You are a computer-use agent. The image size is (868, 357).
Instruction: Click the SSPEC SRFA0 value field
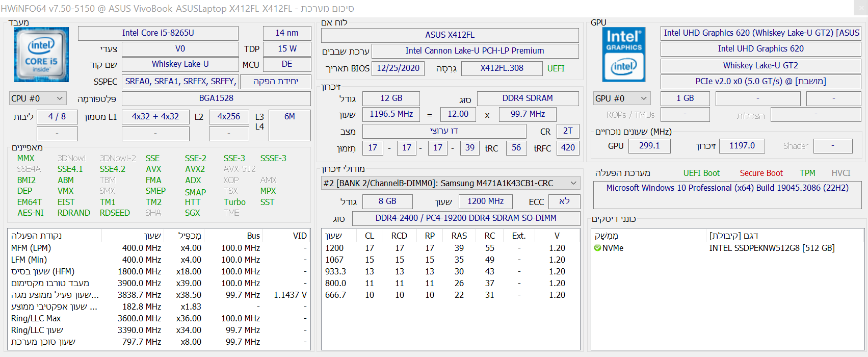(180, 82)
